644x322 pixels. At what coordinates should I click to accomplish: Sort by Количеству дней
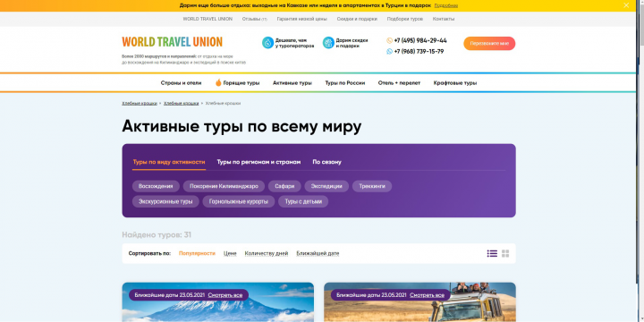[x=267, y=253]
